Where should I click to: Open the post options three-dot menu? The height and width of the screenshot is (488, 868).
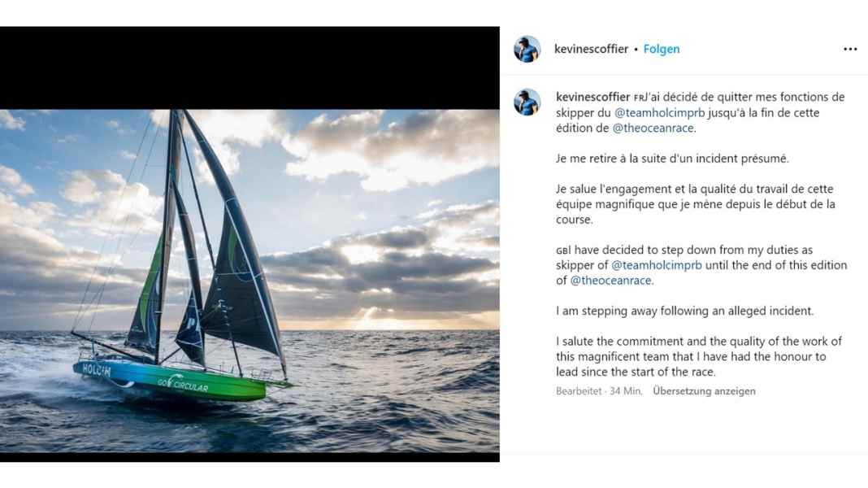pos(848,49)
